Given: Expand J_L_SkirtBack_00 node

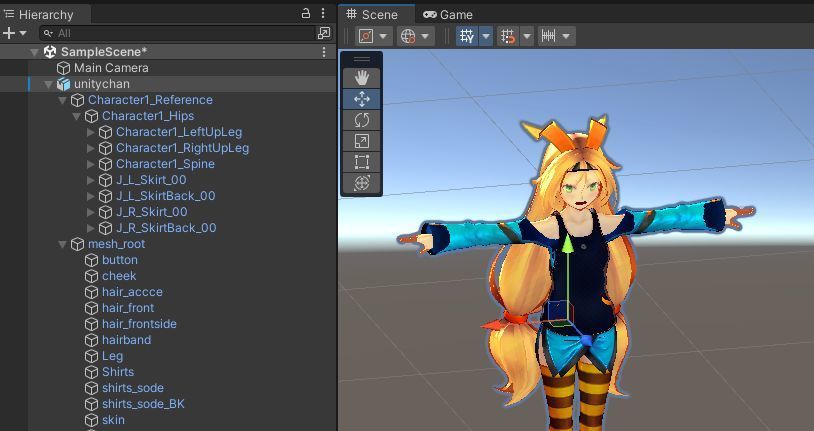Looking at the screenshot, I should [x=90, y=196].
